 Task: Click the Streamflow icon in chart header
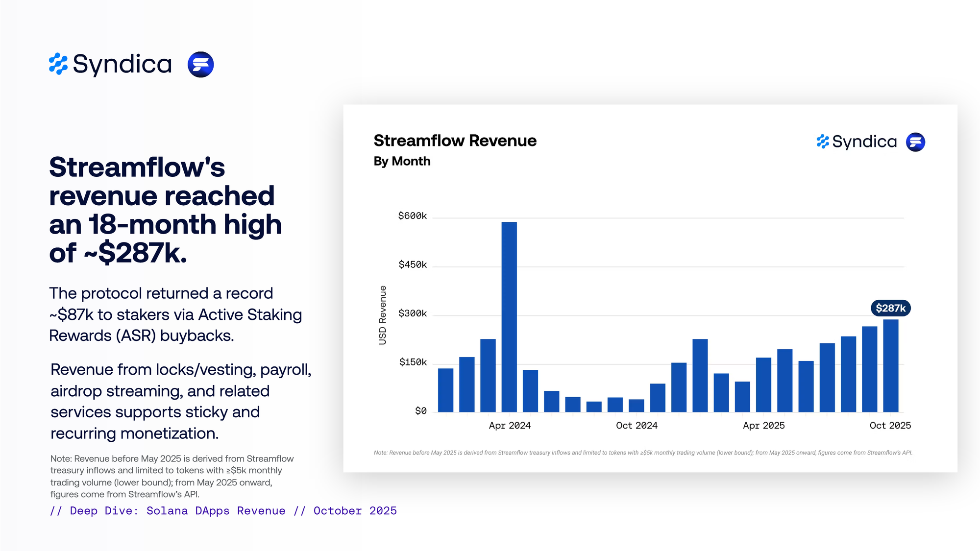[915, 142]
